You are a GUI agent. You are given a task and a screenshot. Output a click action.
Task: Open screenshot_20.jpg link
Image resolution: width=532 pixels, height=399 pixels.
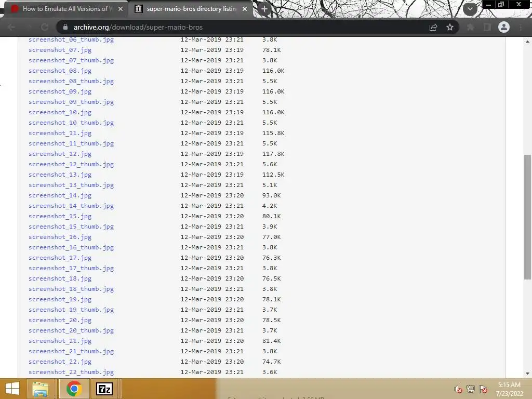(60, 320)
